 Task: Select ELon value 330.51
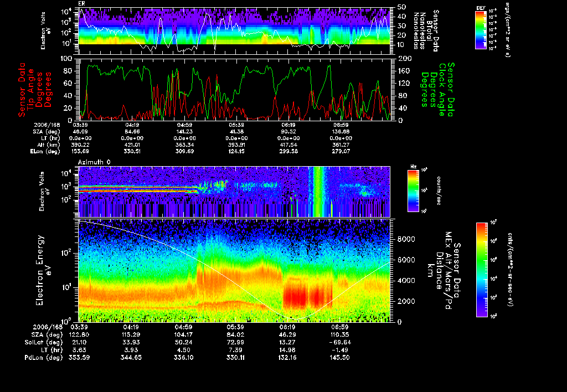pos(132,151)
